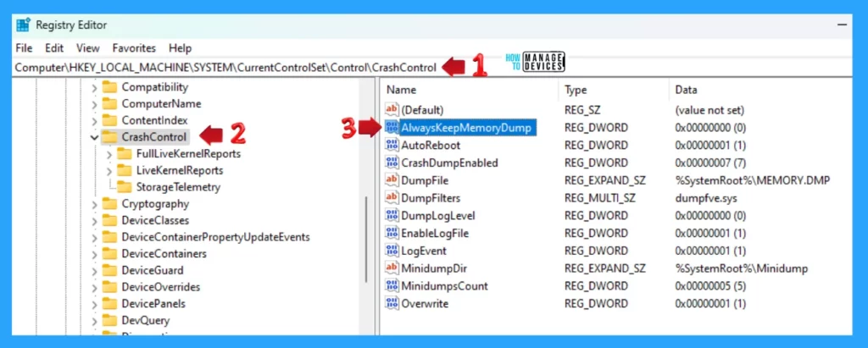868x348 pixels.
Task: Click the (Default) string value icon
Action: click(392, 110)
